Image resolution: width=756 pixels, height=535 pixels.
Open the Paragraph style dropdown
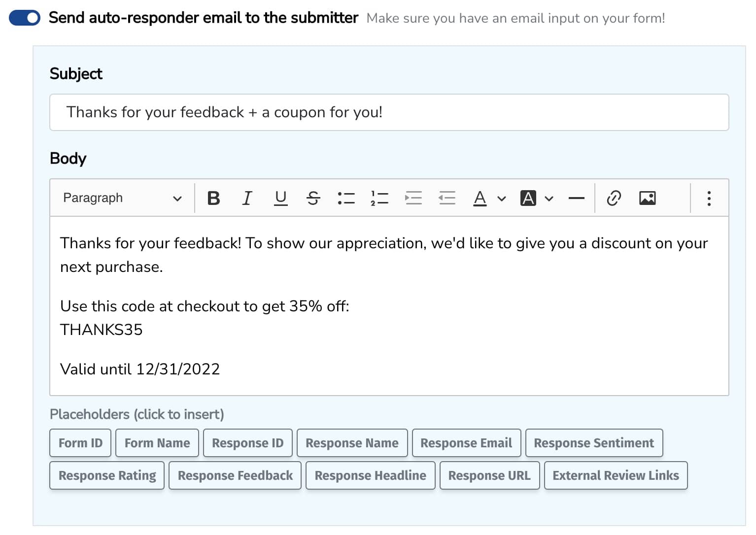pyautogui.click(x=122, y=198)
